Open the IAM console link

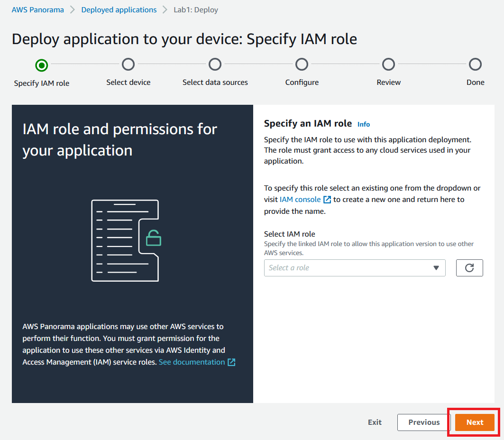(x=300, y=200)
